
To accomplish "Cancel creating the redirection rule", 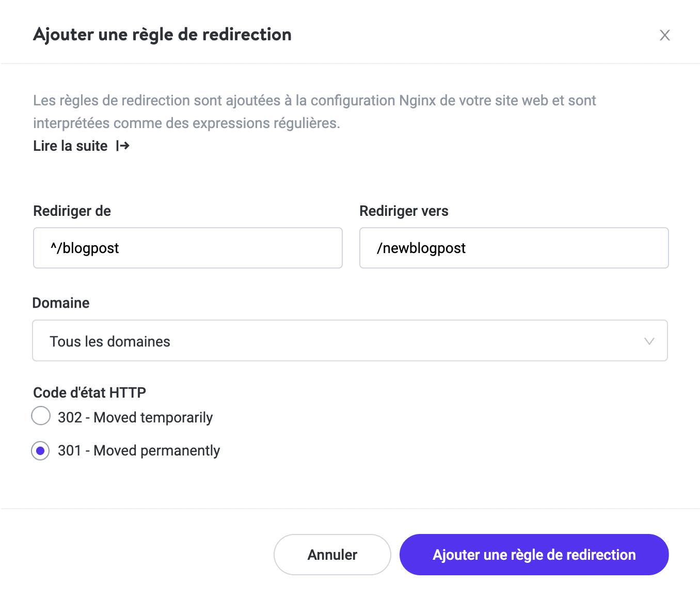I will [332, 554].
